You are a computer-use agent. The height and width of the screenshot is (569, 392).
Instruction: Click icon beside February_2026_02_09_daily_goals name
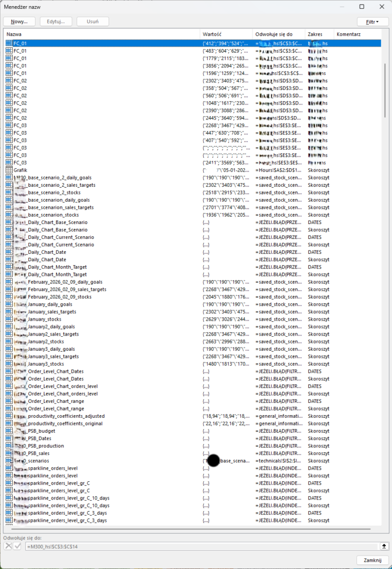click(x=9, y=282)
